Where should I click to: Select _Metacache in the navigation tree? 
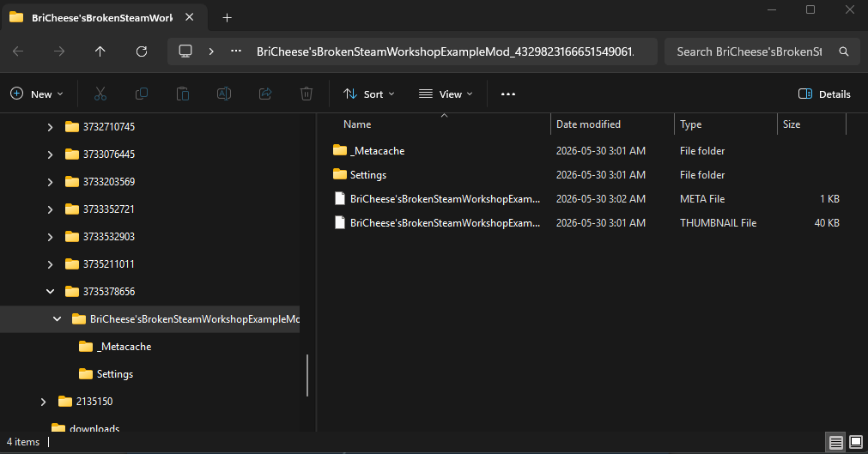124,347
